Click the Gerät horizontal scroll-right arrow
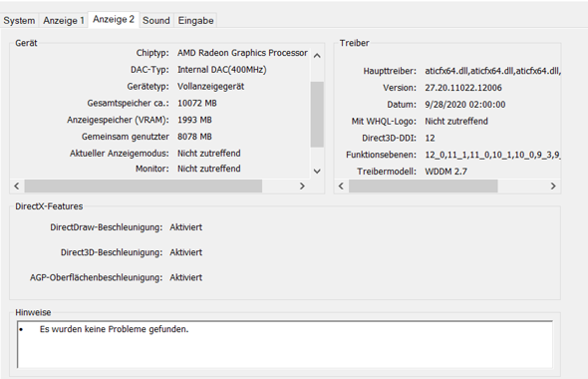This screenshot has width=588, height=379. tap(302, 186)
